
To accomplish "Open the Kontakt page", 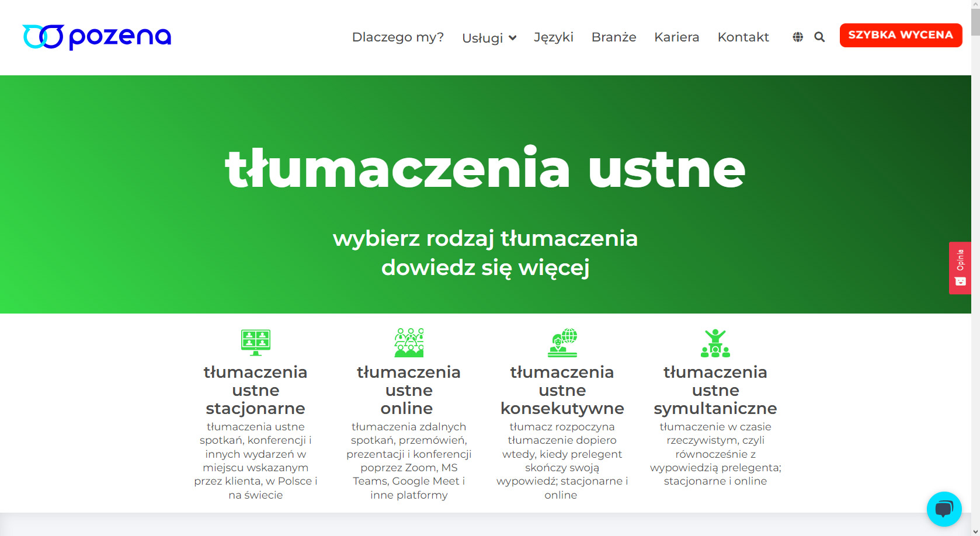I will point(743,37).
